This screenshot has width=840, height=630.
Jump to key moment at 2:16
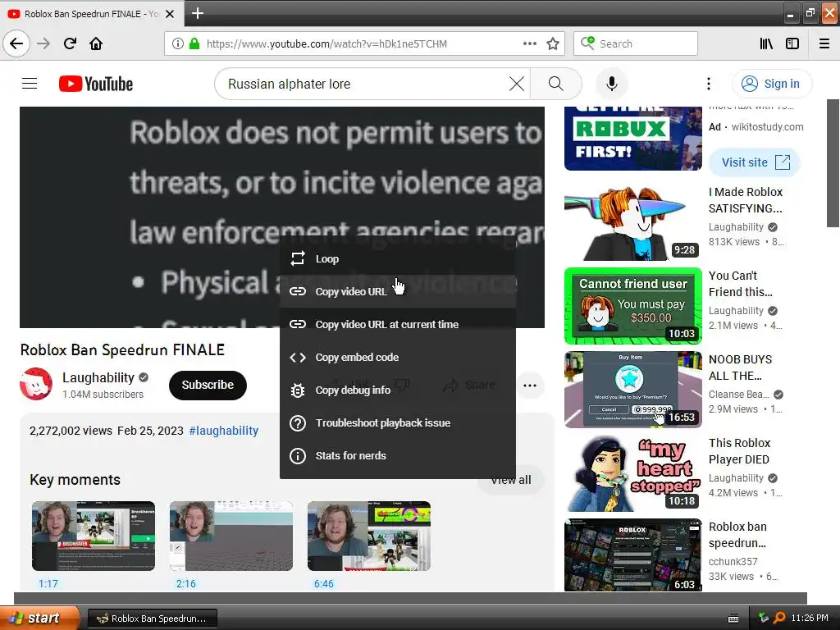[231, 536]
